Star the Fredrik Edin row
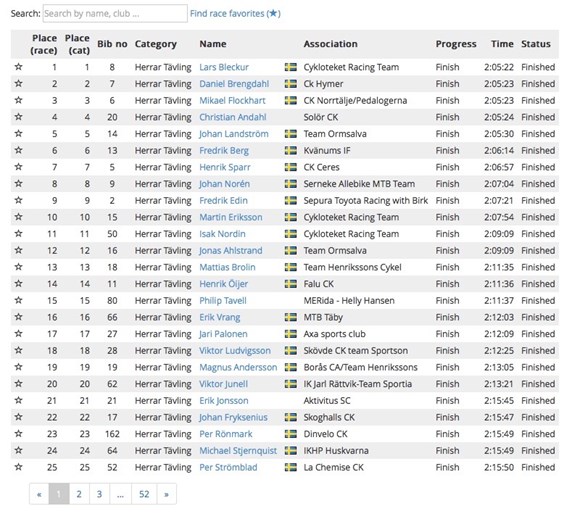Image resolution: width=580 pixels, height=514 pixels. pos(18,200)
